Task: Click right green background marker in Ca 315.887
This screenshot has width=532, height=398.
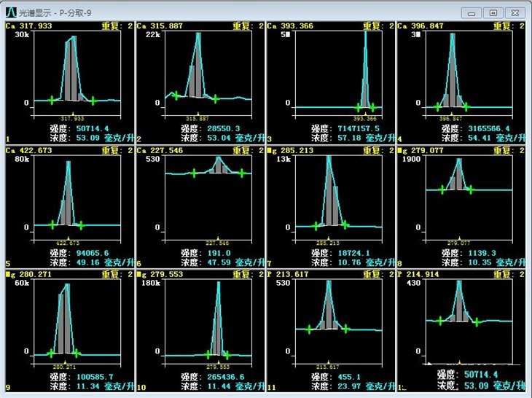Action: click(216, 99)
